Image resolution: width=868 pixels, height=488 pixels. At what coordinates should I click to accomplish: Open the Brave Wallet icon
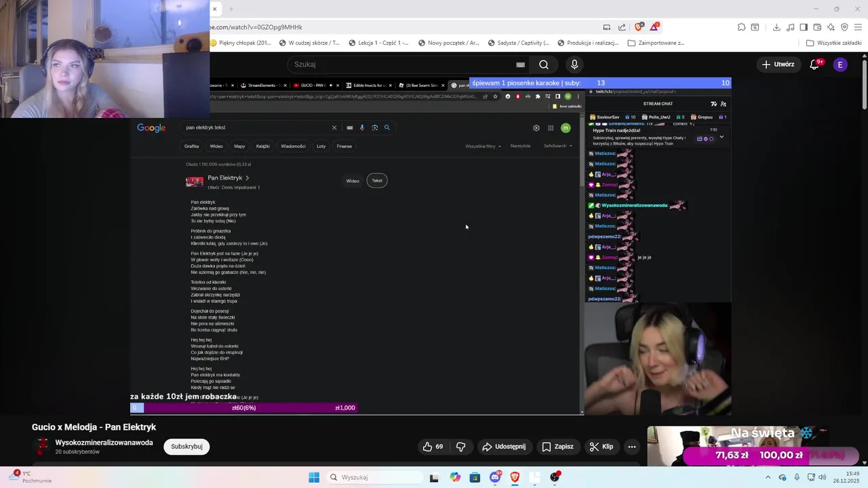tap(817, 27)
